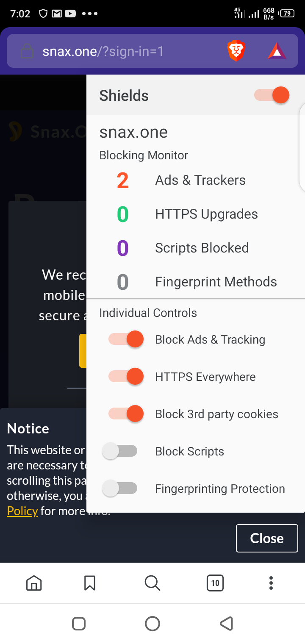The height and width of the screenshot is (644, 305).
Task: Tap the Search magnifier icon
Action: (x=152, y=583)
